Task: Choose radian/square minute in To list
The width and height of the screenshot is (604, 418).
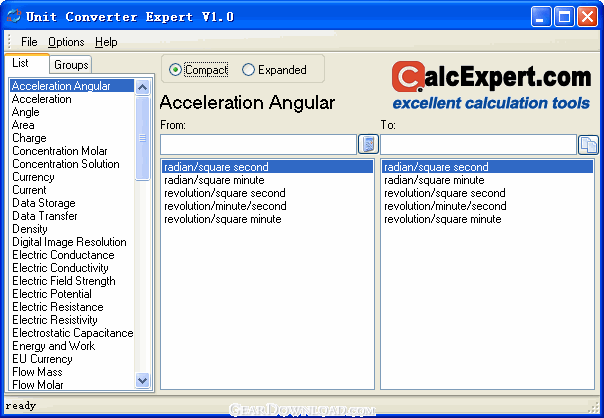Action: click(x=487, y=180)
